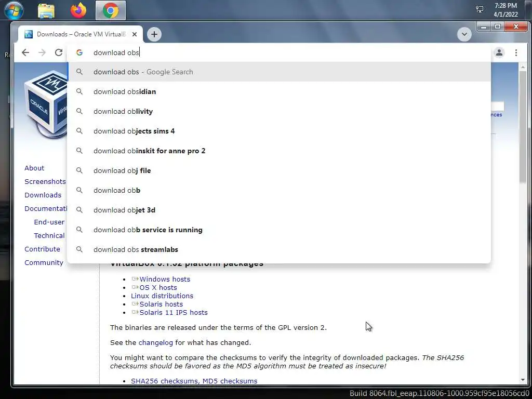This screenshot has width=532, height=399.
Task: Open the clock showing 7:28 PM
Action: pyautogui.click(x=506, y=10)
